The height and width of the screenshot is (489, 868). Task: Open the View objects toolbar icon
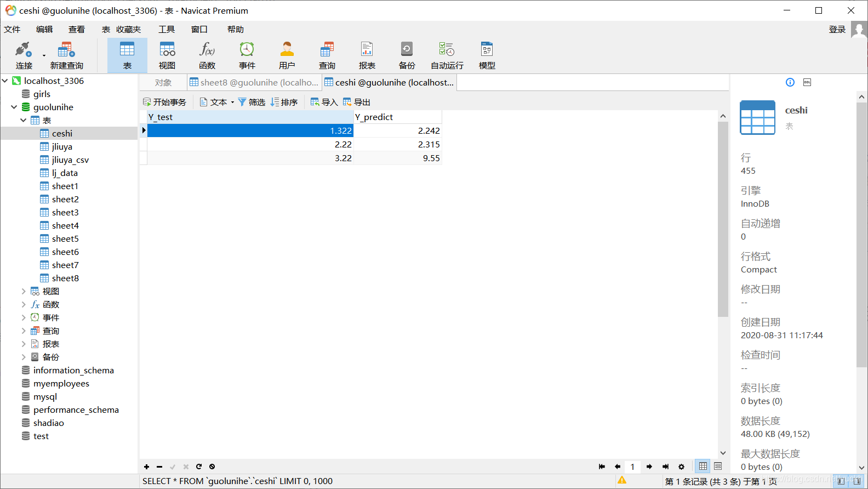[x=167, y=55]
